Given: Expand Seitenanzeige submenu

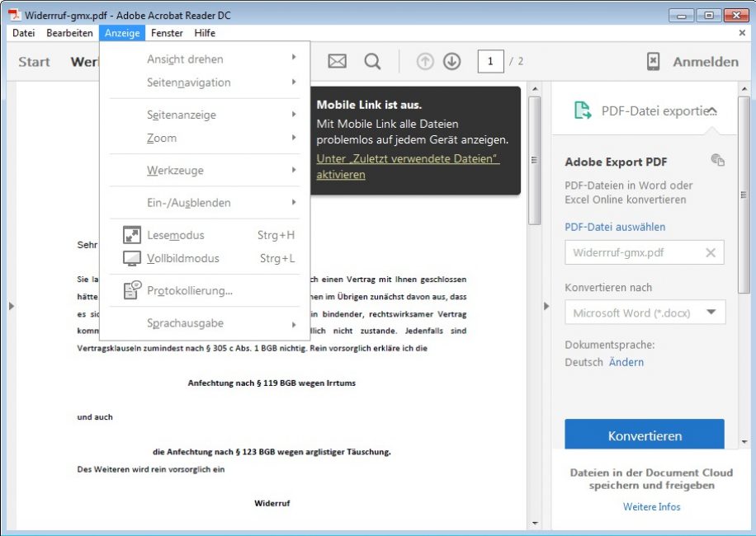Looking at the screenshot, I should (x=205, y=115).
